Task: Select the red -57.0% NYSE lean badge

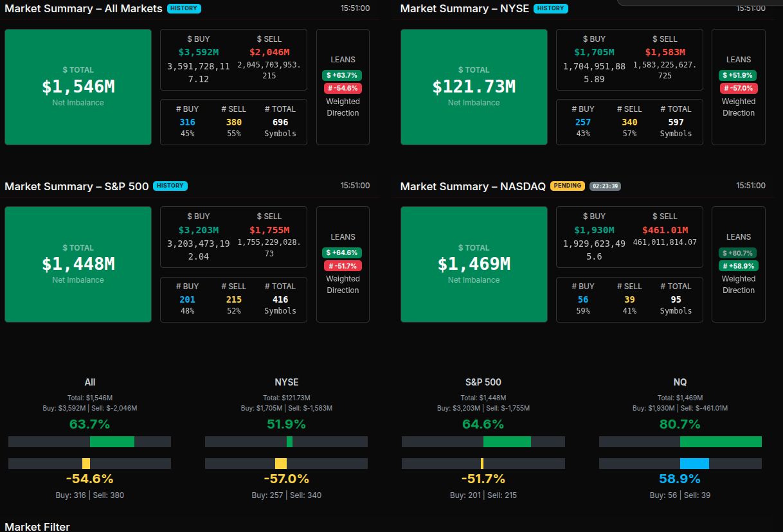Action: [738, 88]
